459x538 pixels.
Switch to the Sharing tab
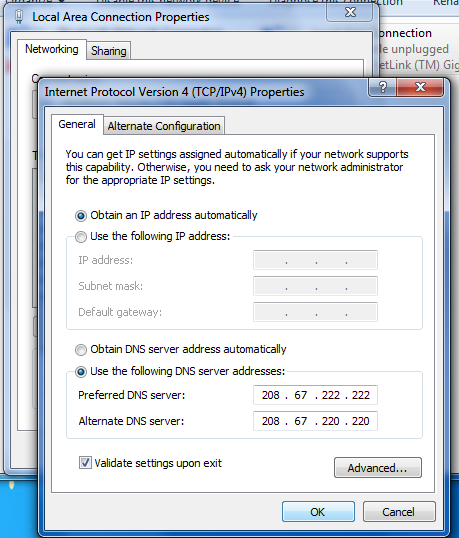click(x=108, y=51)
